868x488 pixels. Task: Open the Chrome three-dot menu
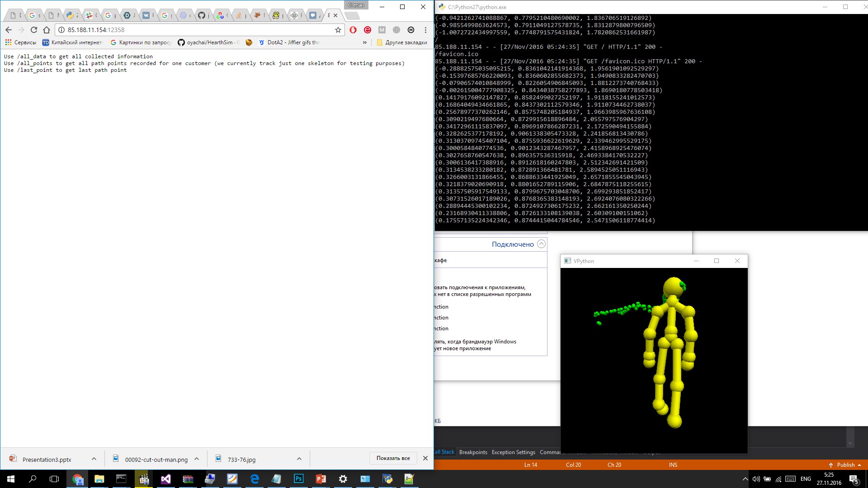tap(425, 30)
